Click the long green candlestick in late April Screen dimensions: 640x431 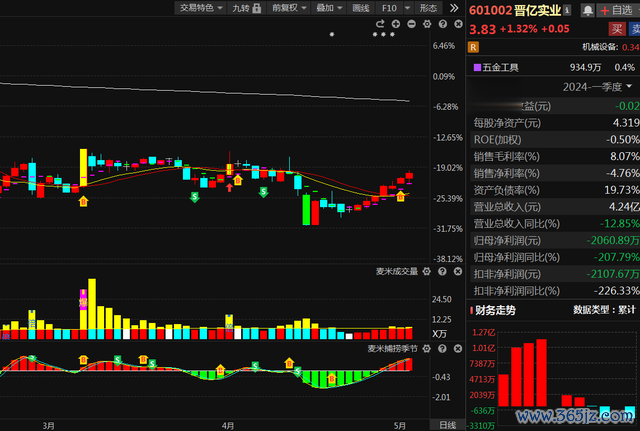click(x=306, y=210)
